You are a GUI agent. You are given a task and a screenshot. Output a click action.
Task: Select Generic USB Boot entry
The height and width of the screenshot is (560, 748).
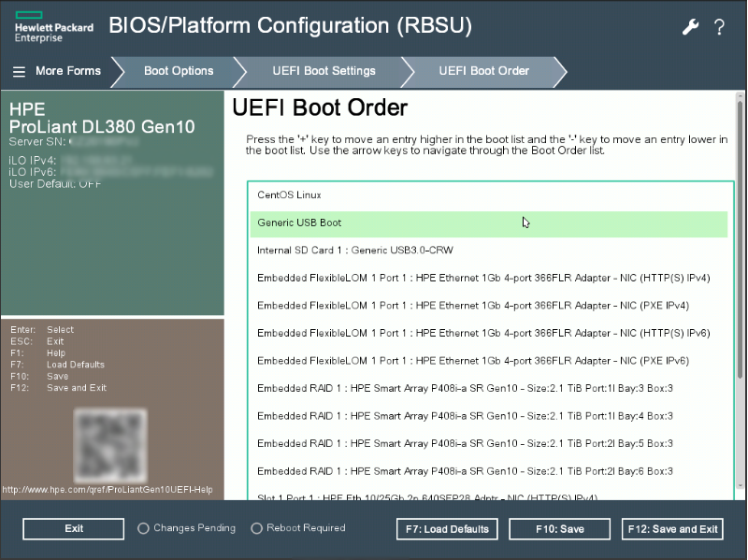299,223
